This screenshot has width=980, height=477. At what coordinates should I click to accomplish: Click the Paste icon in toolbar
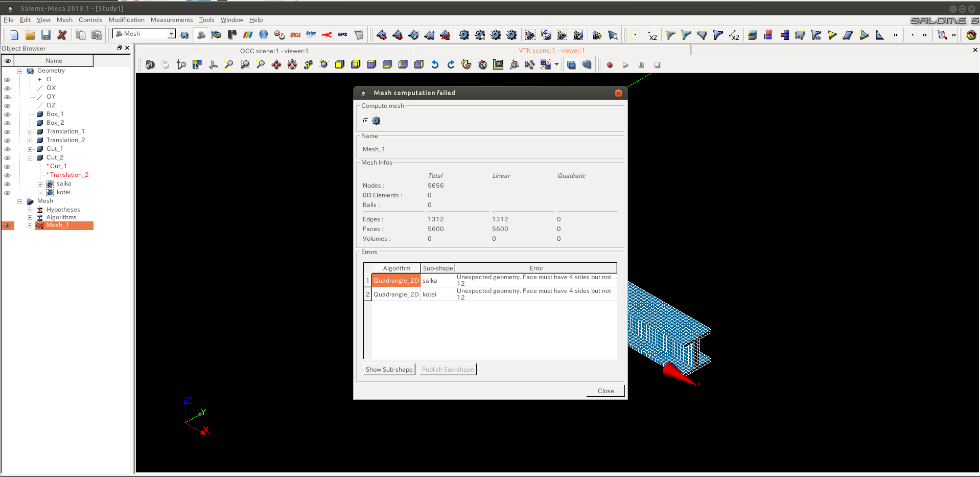[x=97, y=35]
